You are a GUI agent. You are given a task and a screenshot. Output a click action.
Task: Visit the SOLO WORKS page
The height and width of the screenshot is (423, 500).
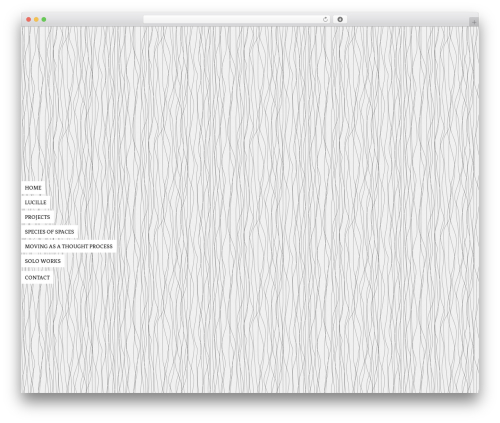[43, 261]
